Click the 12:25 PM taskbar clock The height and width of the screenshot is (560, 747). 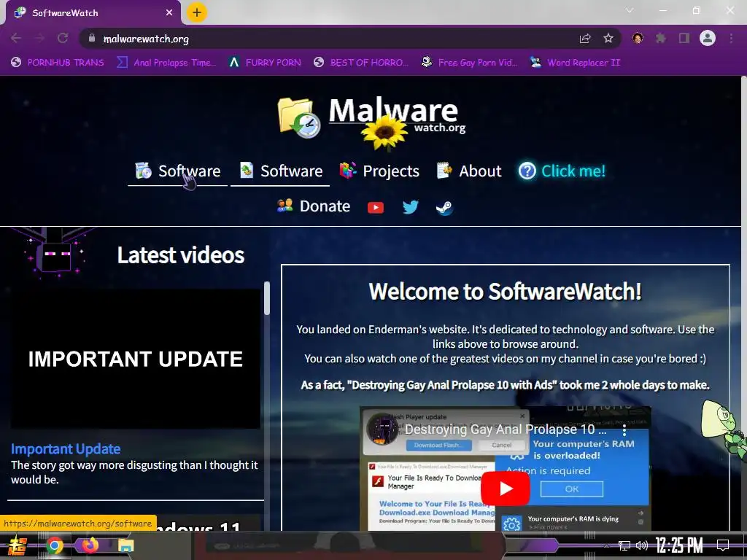(679, 545)
